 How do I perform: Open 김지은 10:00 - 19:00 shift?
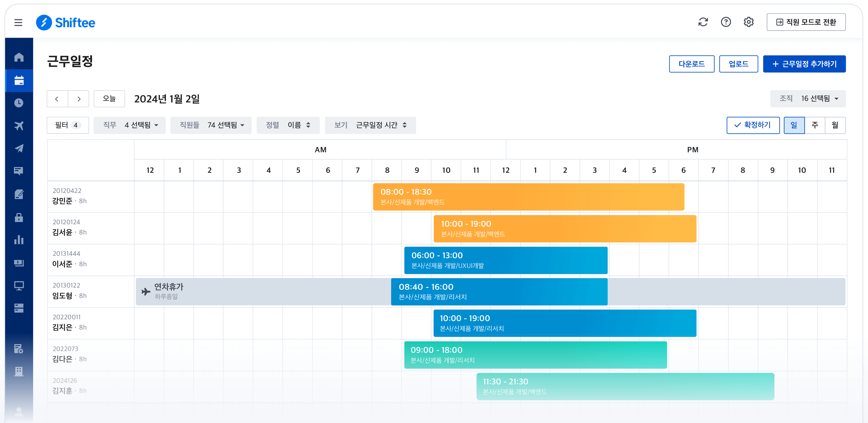(x=565, y=323)
